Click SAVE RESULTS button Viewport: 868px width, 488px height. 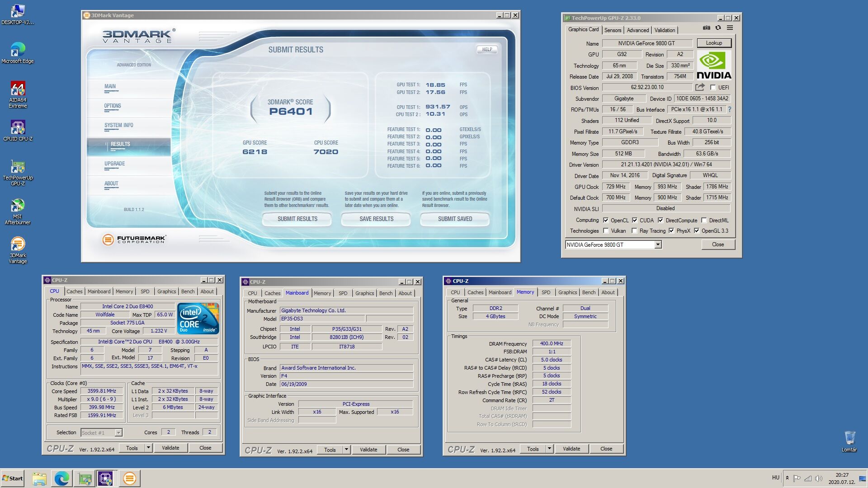(376, 219)
